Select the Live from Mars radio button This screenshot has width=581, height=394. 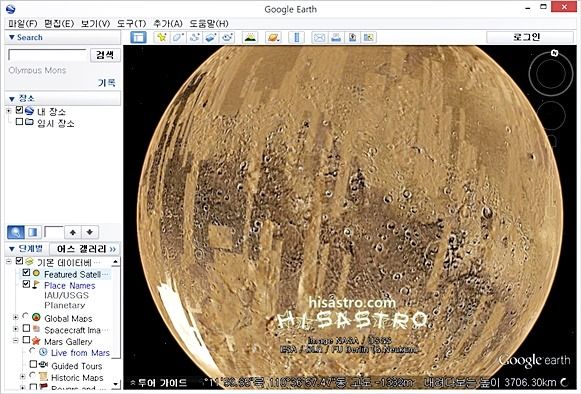(x=32, y=350)
